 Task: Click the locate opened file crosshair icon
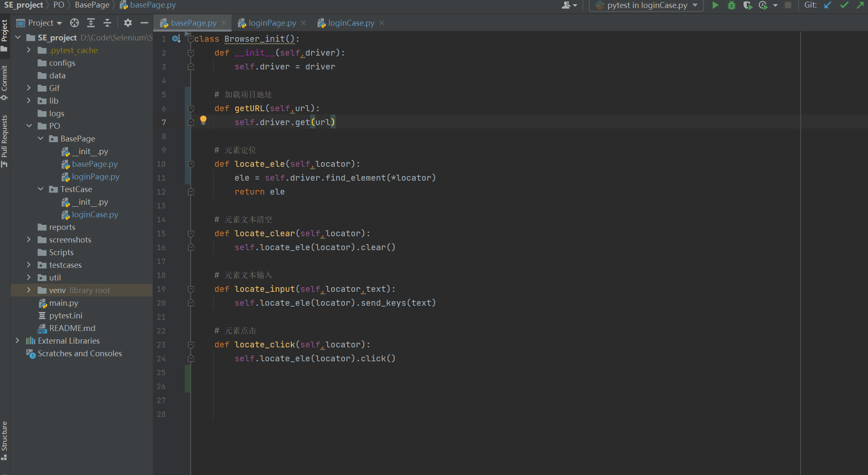tap(75, 23)
